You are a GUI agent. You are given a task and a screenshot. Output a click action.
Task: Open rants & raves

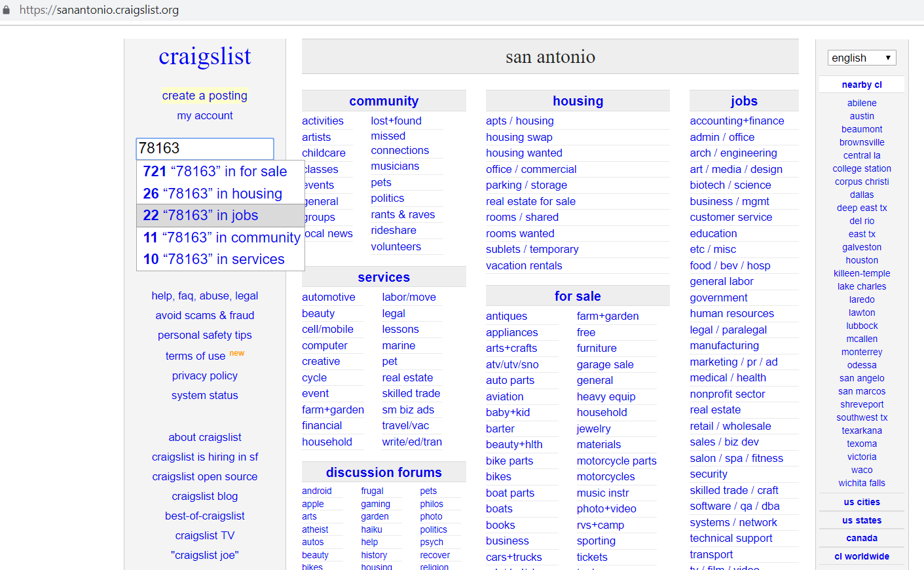403,214
